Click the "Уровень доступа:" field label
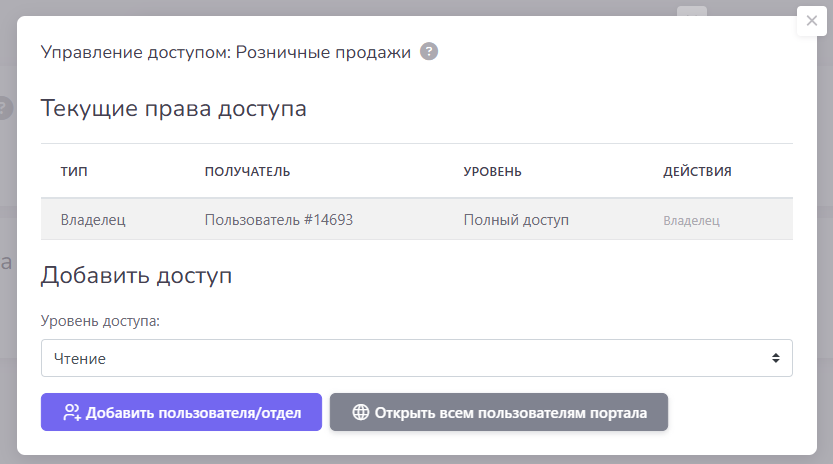 coord(100,322)
